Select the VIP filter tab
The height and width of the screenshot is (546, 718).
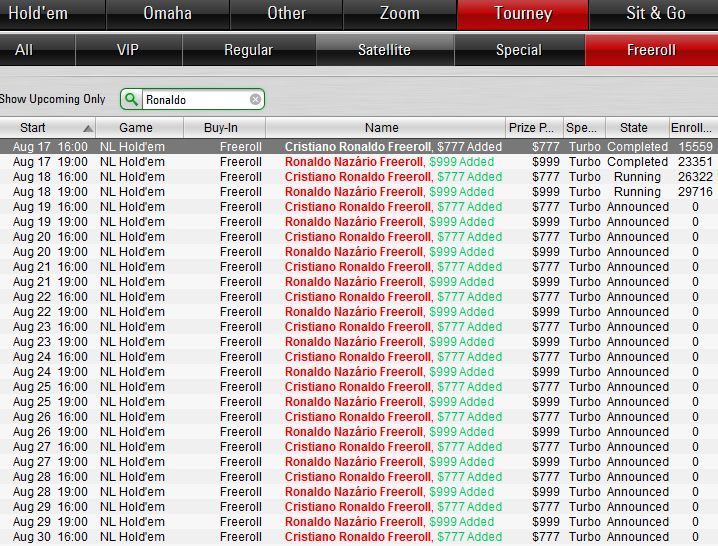tap(129, 50)
